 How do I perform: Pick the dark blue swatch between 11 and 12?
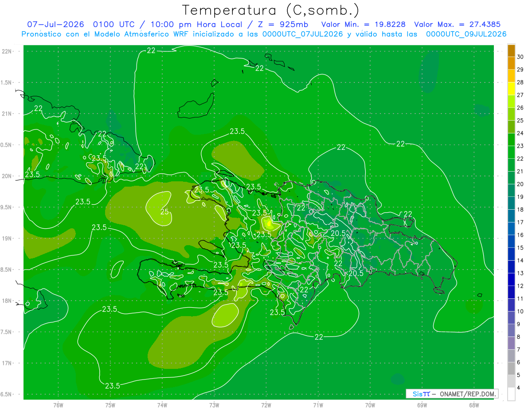(x=511, y=292)
